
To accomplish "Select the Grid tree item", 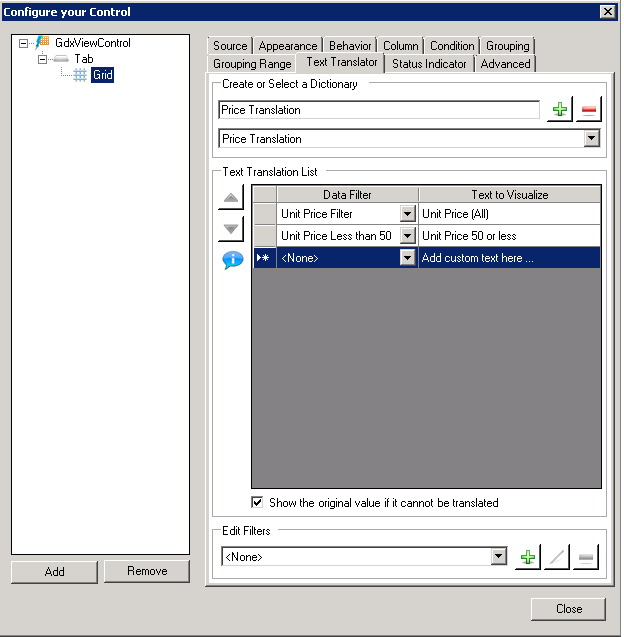I will point(102,75).
